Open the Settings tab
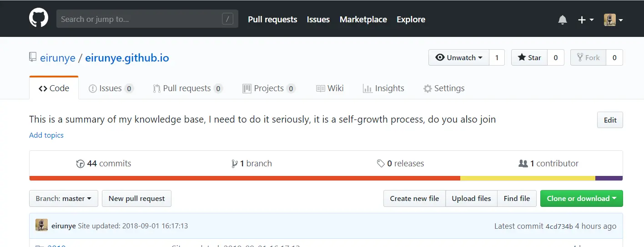 pyautogui.click(x=444, y=88)
